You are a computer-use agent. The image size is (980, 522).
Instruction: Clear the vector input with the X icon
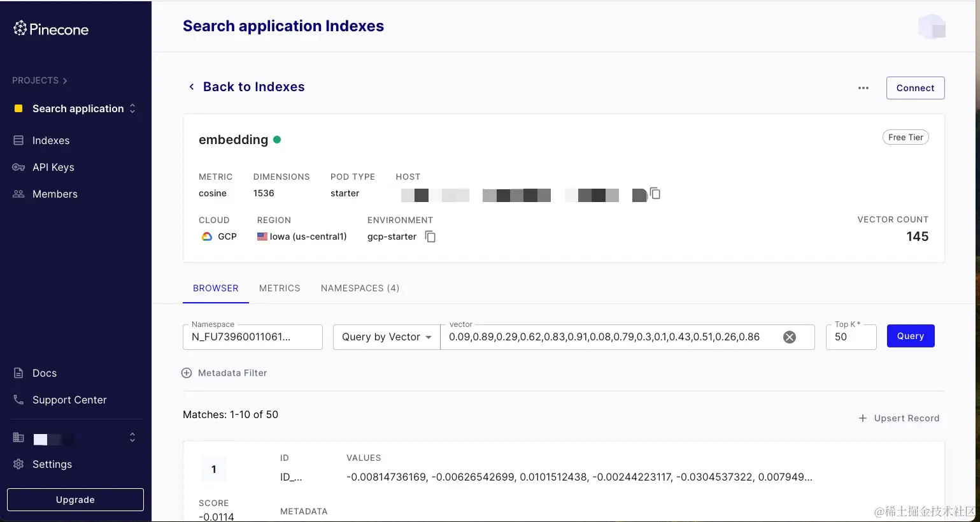(790, 337)
